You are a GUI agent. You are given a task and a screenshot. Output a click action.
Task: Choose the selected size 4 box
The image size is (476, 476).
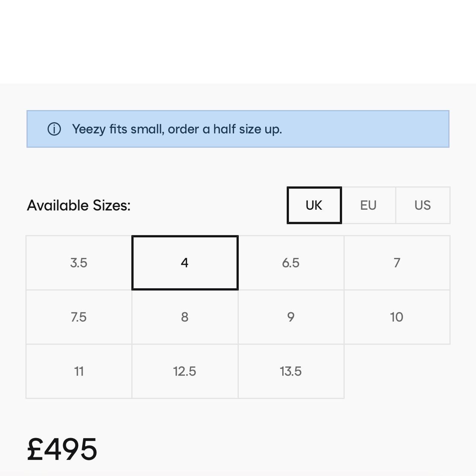[x=185, y=263]
